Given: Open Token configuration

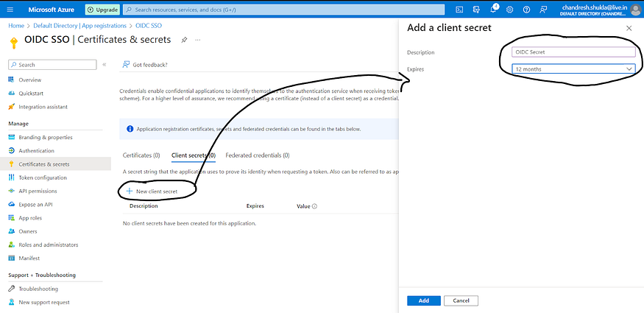Looking at the screenshot, I should [43, 177].
